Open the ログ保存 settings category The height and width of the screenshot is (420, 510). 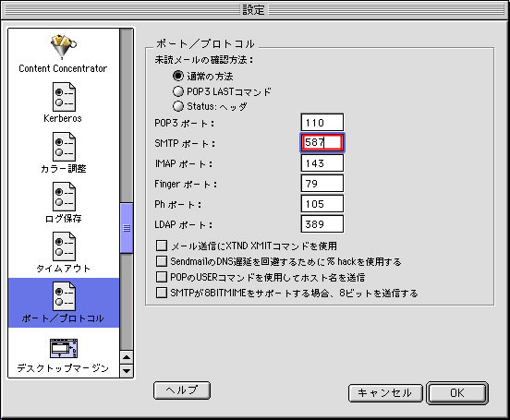64,197
